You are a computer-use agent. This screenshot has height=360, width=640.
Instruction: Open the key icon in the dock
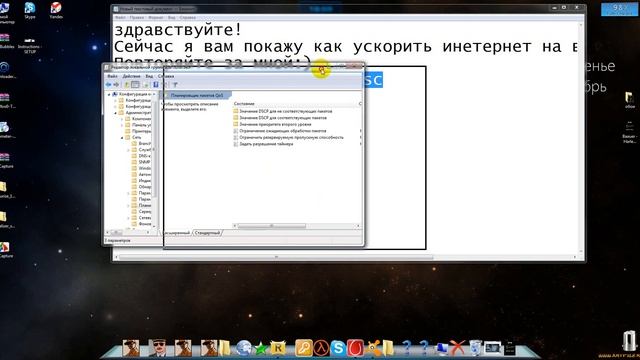click(304, 348)
